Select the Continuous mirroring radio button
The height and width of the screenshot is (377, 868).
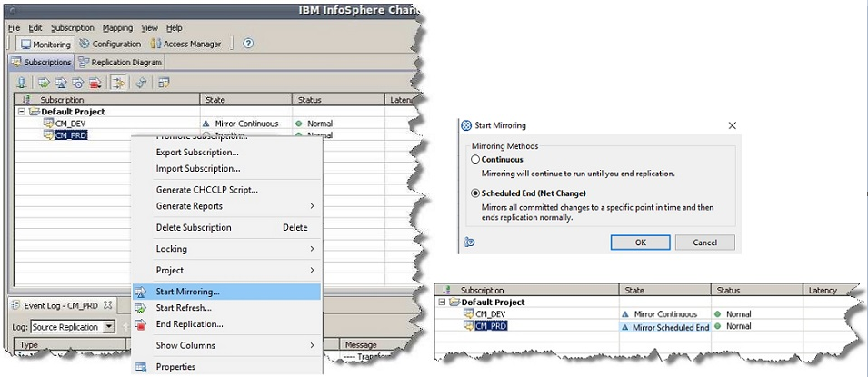475,160
